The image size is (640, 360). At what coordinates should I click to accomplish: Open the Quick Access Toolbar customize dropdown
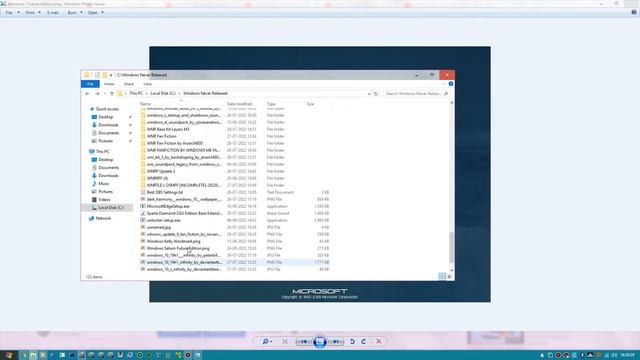click(x=111, y=75)
